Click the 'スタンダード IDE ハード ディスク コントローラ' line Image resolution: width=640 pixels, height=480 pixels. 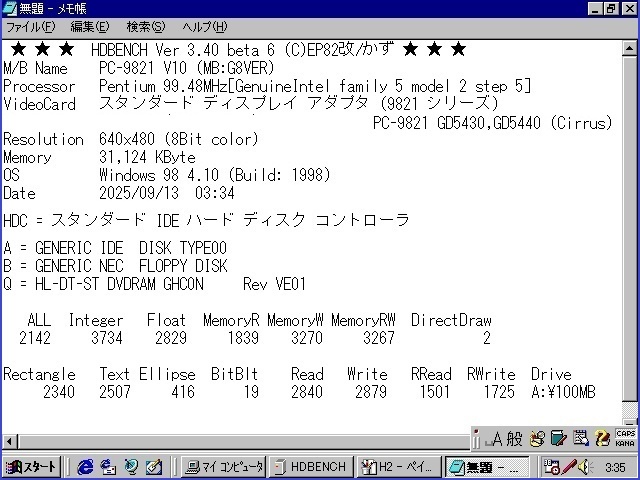[230, 220]
